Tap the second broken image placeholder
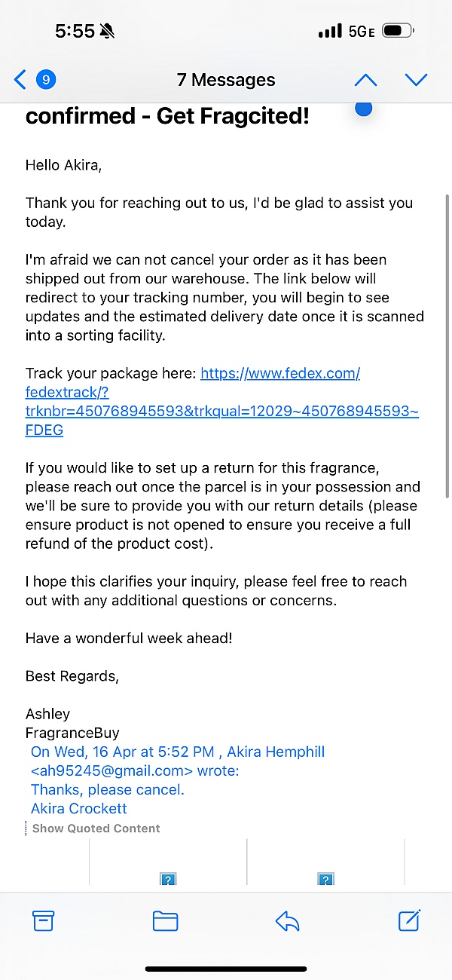The height and width of the screenshot is (980, 452). point(325,879)
